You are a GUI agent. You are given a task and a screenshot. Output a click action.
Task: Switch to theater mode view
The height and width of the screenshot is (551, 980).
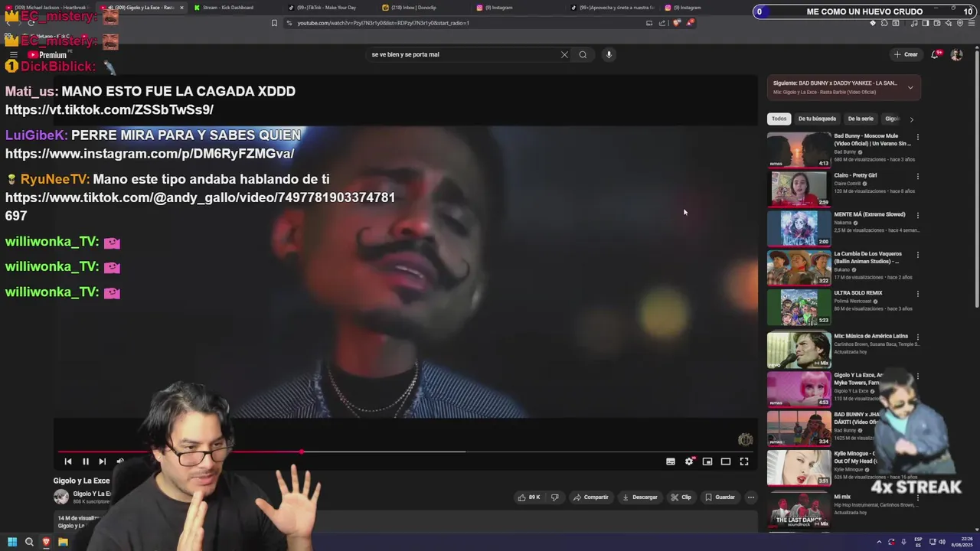click(726, 461)
